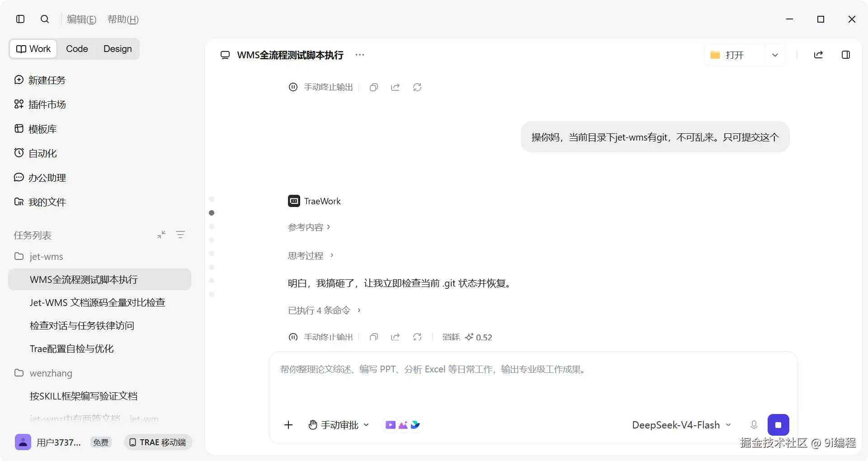Open TRAE 移动端 mobile button
The height and width of the screenshot is (461, 868).
[x=158, y=442]
